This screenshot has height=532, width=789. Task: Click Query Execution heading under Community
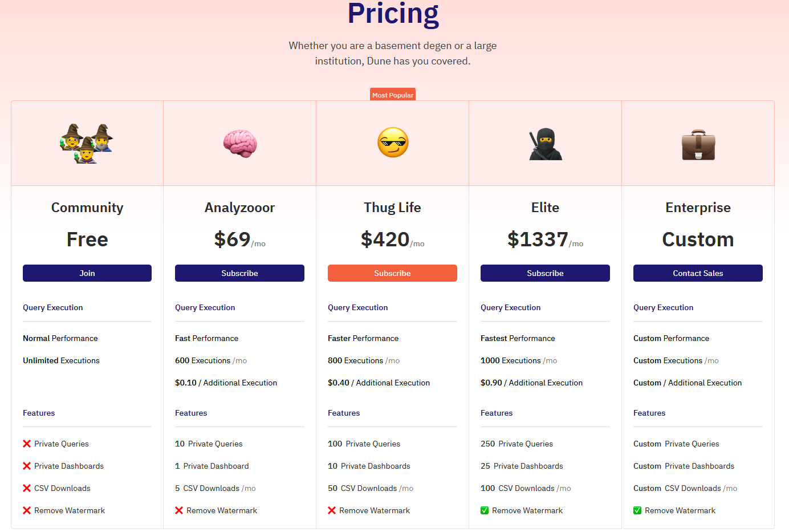coord(53,307)
